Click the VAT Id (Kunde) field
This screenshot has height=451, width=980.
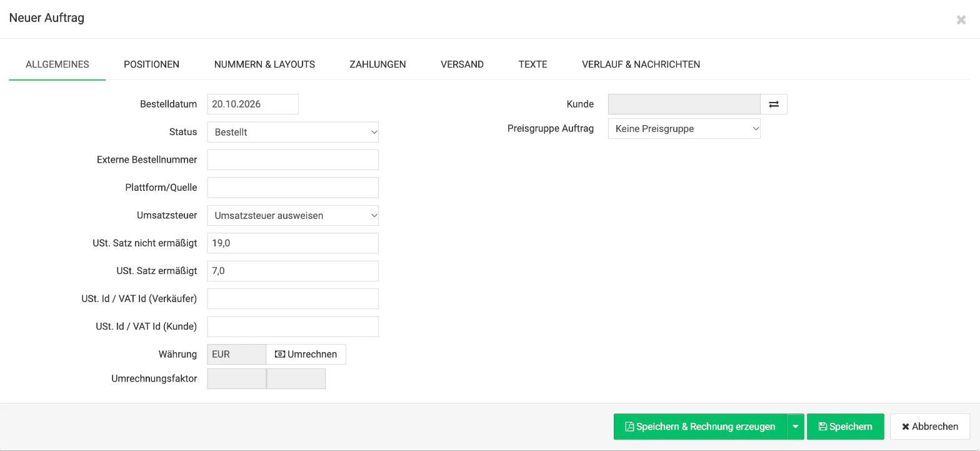pyautogui.click(x=293, y=327)
